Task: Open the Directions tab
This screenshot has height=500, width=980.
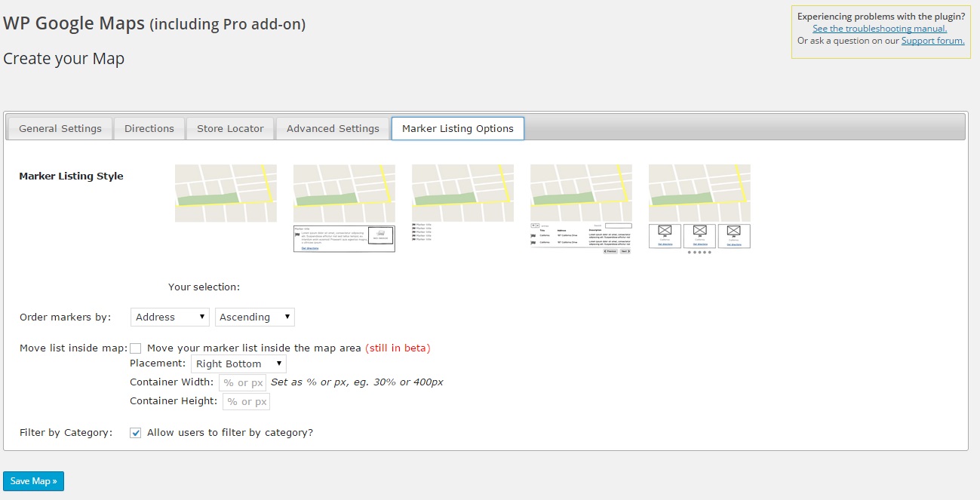Action: pos(149,129)
